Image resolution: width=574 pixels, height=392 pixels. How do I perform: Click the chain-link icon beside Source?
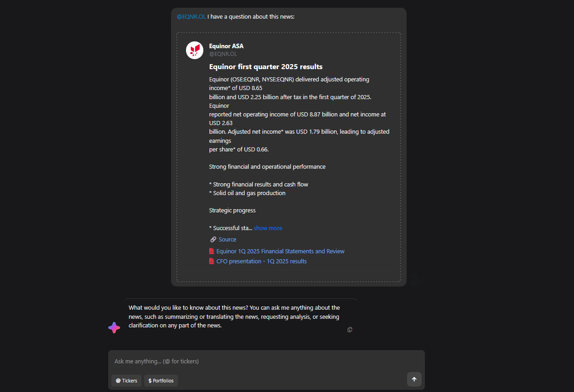coord(213,239)
